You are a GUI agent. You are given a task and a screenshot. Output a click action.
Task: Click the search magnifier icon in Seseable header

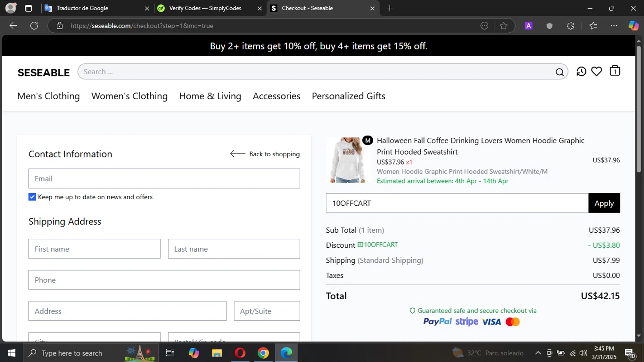point(559,72)
